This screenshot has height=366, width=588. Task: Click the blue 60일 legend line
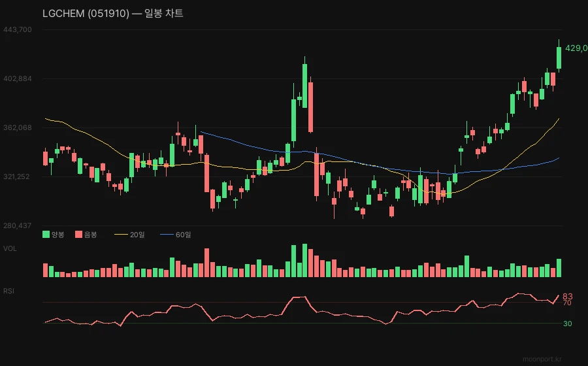[167, 235]
